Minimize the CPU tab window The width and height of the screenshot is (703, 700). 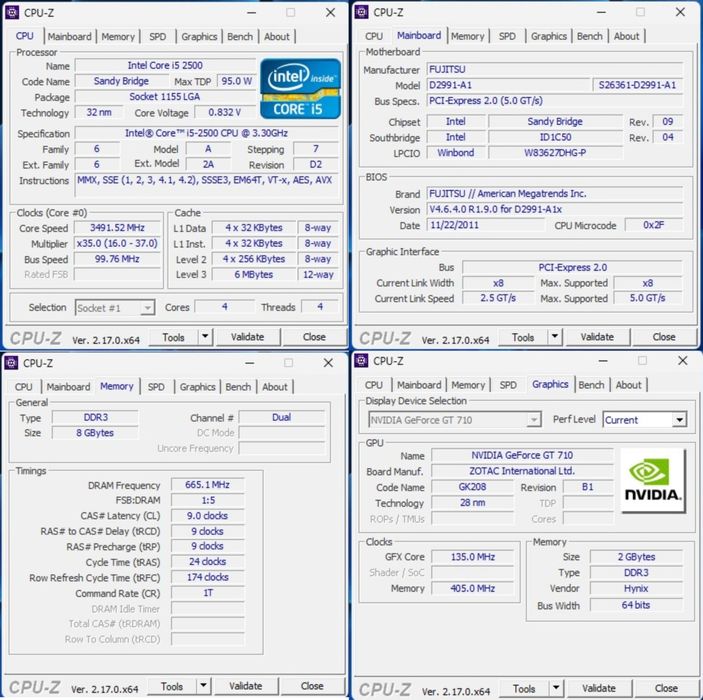point(252,13)
